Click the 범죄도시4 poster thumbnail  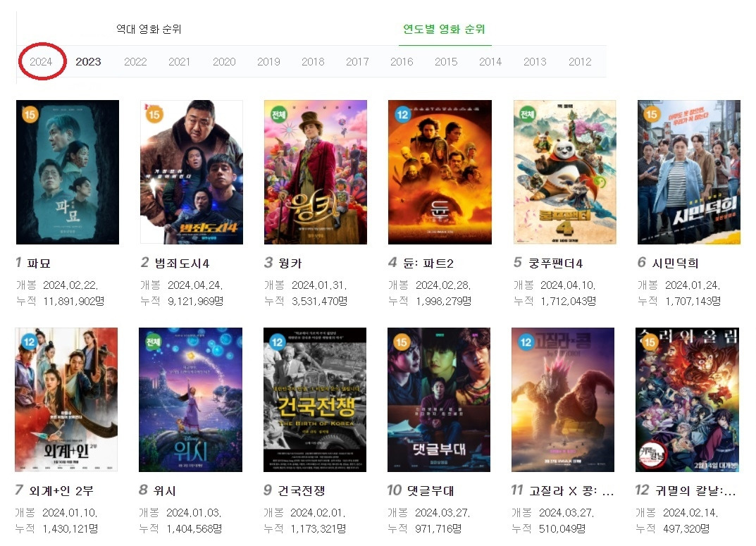192,172
